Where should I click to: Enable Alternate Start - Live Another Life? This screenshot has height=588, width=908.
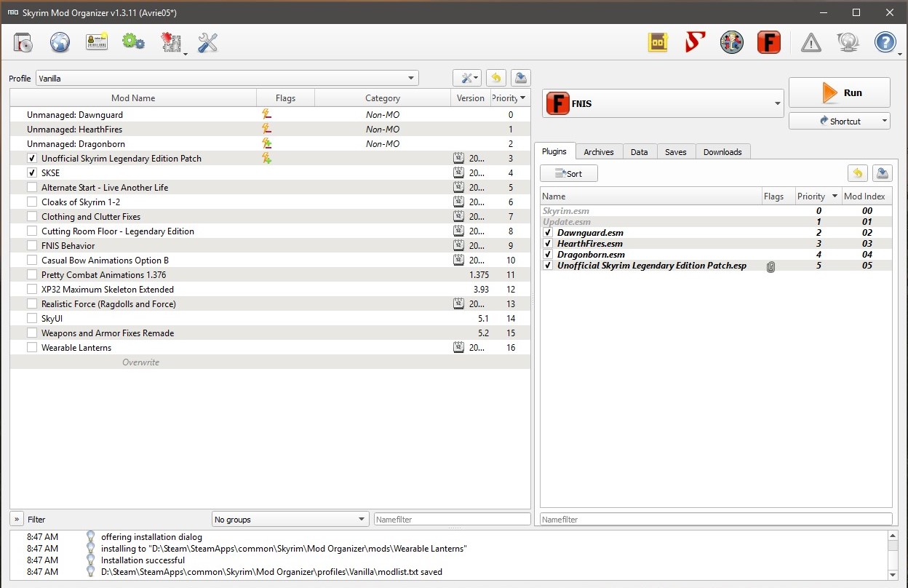[x=32, y=187]
